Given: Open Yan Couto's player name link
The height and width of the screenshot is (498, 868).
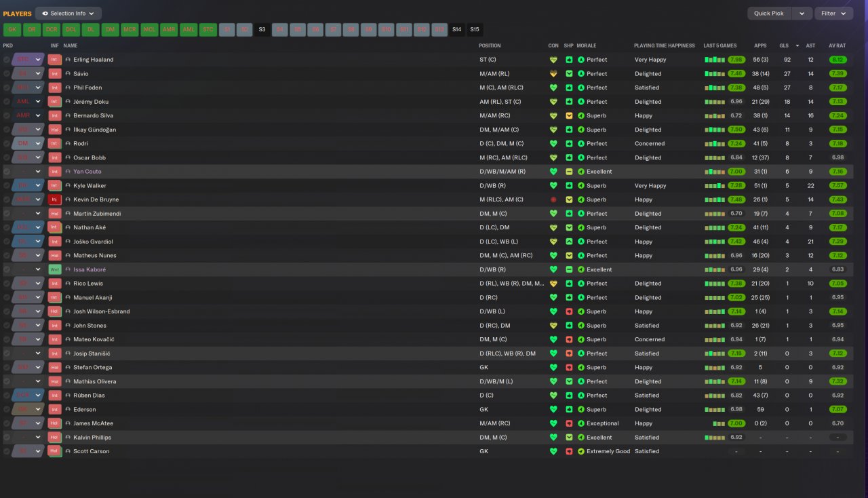Looking at the screenshot, I should click(x=87, y=172).
